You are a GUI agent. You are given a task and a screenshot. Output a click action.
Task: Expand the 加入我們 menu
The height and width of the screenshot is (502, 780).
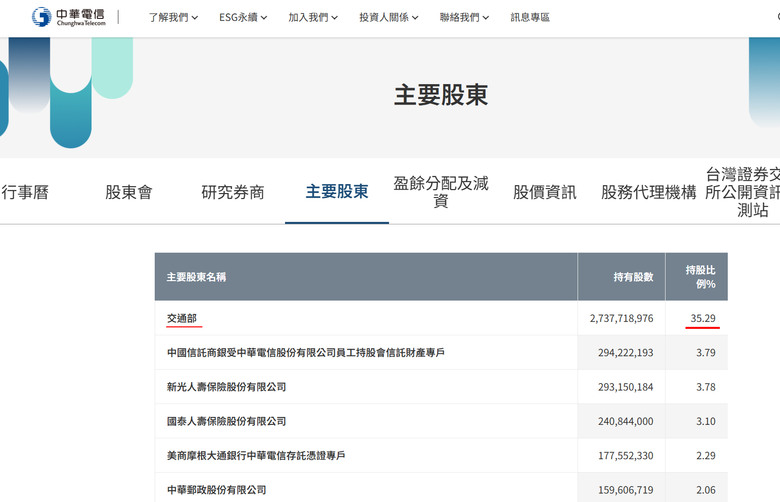click(313, 17)
